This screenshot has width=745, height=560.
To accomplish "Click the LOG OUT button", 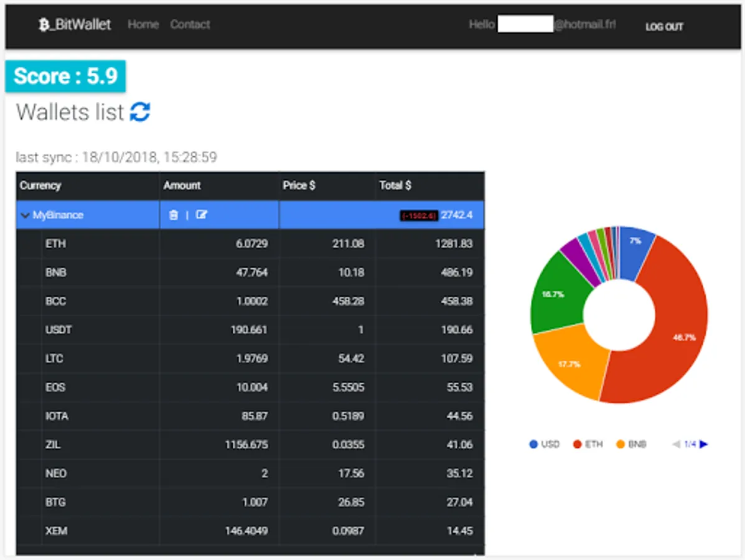I will pyautogui.click(x=664, y=27).
